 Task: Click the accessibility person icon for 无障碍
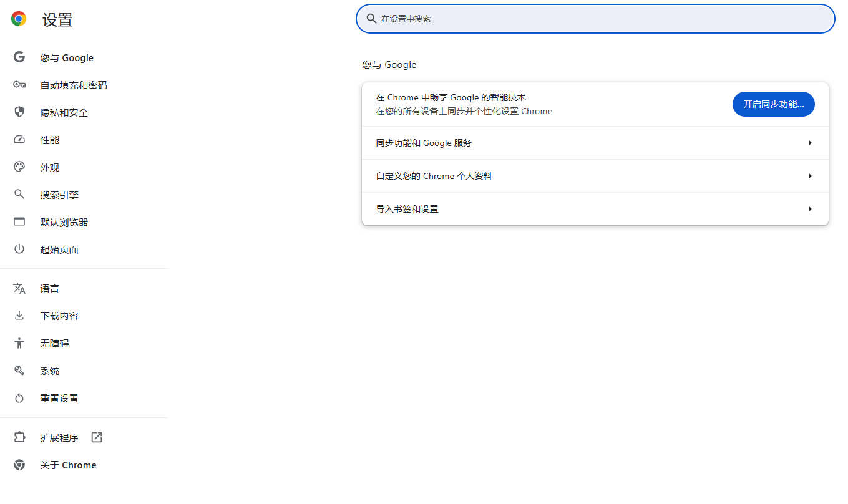[x=19, y=343]
